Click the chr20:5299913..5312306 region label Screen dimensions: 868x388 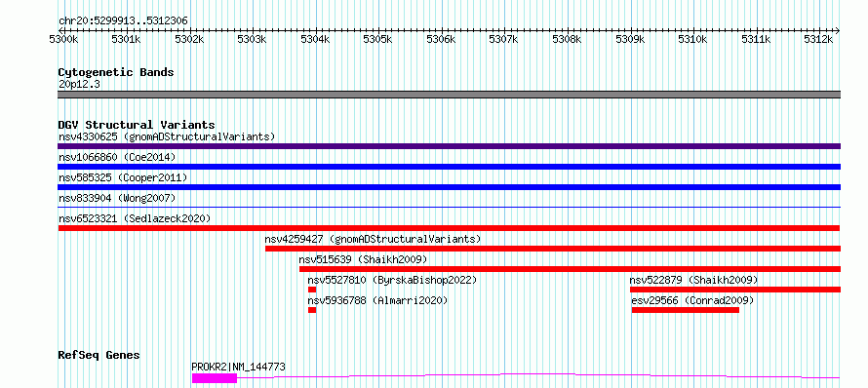[x=124, y=21]
